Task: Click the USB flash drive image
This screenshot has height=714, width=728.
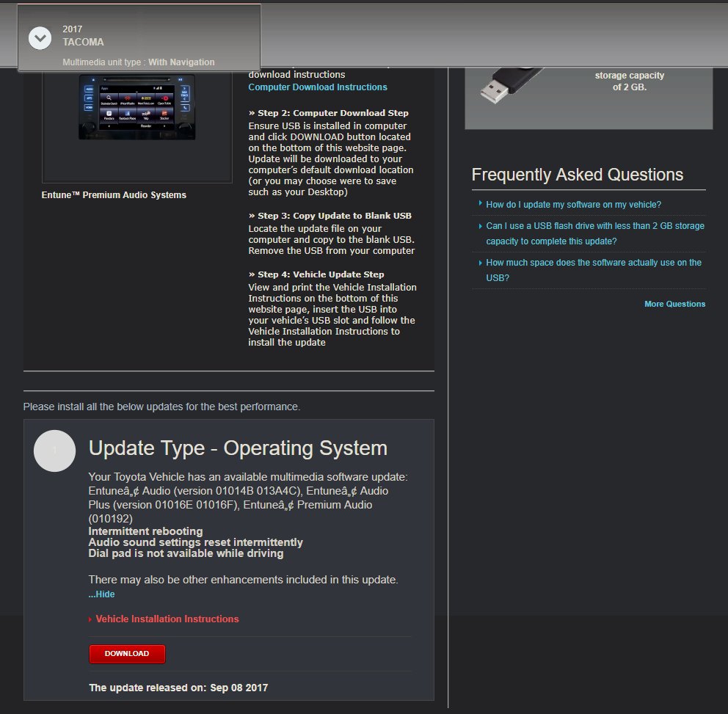Action: [512, 85]
